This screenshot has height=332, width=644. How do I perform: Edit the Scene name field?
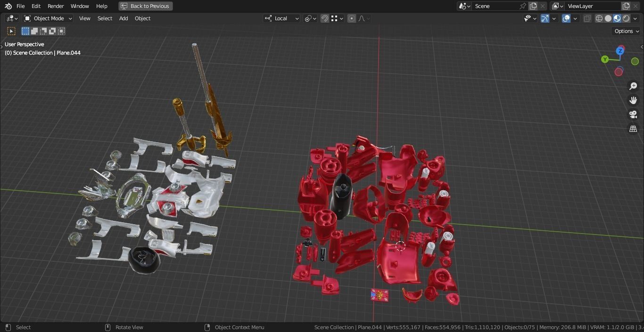[496, 6]
